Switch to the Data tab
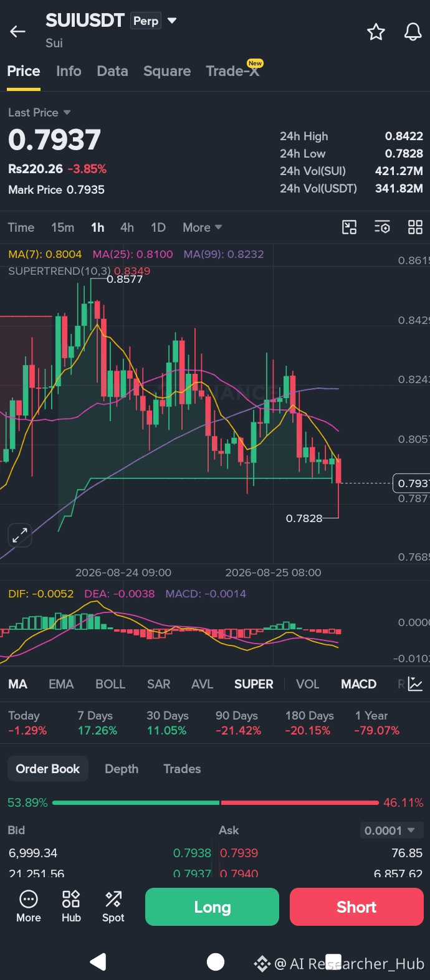Image resolution: width=430 pixels, height=980 pixels. 112,71
